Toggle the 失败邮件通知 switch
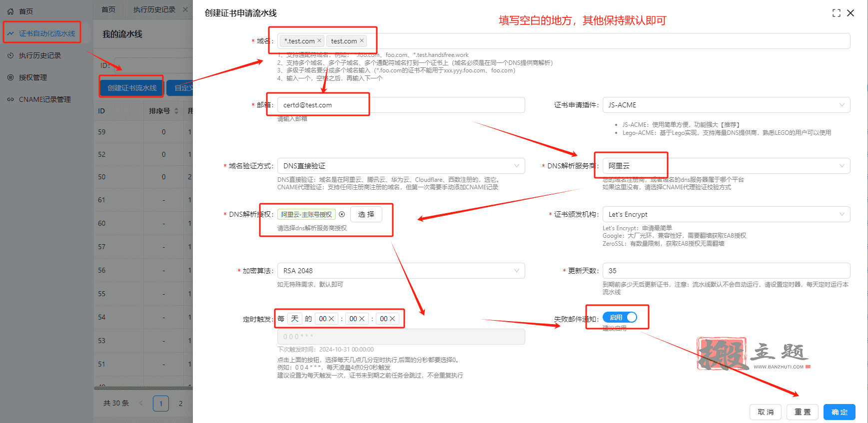Viewport: 868px width, 423px height. [620, 317]
